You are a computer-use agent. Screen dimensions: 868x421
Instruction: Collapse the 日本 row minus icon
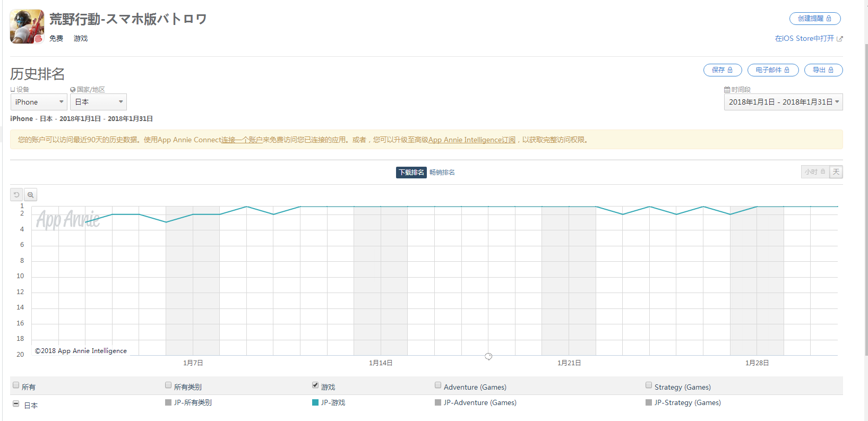16,404
